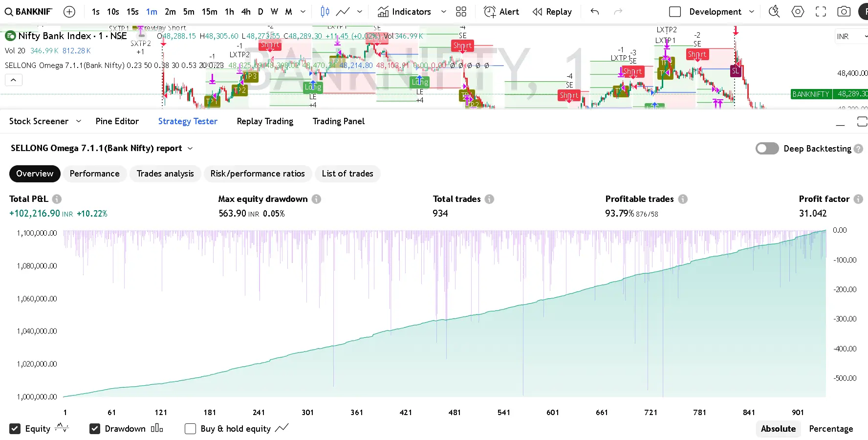
Task: Expand the timeframe dropdown arrow
Action: coord(303,12)
